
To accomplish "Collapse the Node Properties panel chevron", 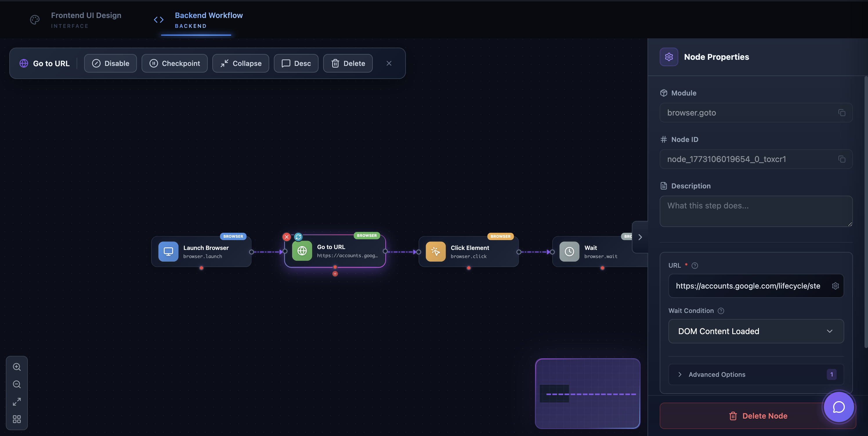I will pyautogui.click(x=640, y=237).
